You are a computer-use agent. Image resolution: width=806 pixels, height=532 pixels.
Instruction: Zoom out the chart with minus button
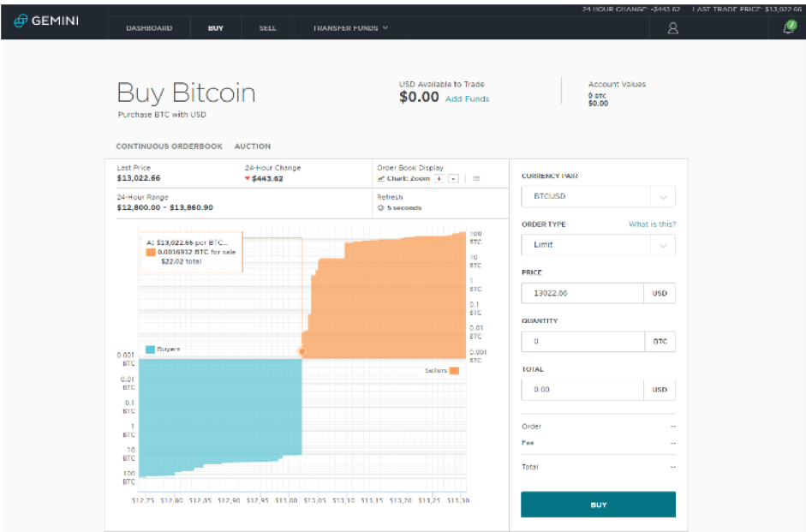pyautogui.click(x=453, y=178)
